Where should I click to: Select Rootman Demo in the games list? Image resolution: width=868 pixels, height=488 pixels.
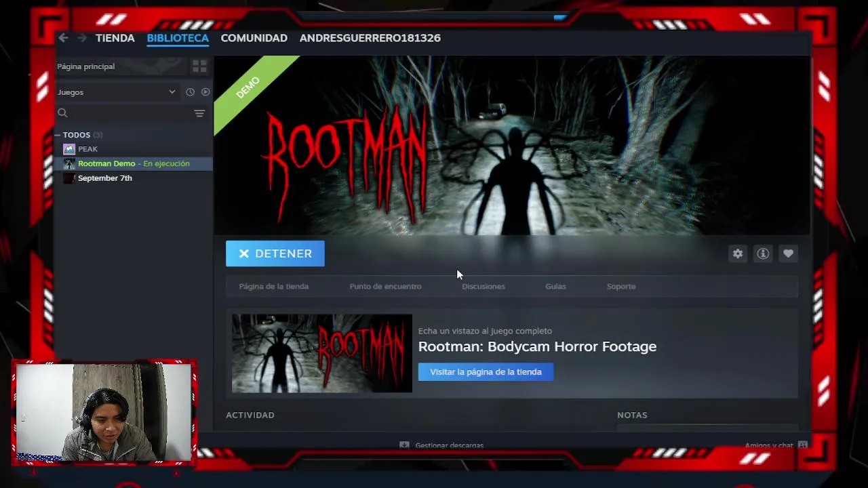click(x=134, y=163)
